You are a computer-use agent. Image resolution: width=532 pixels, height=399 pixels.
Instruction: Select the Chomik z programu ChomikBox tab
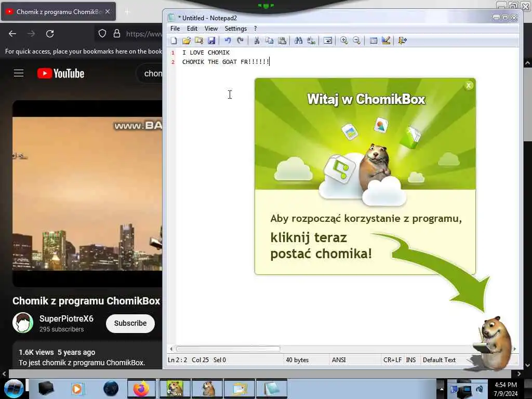coord(58,11)
